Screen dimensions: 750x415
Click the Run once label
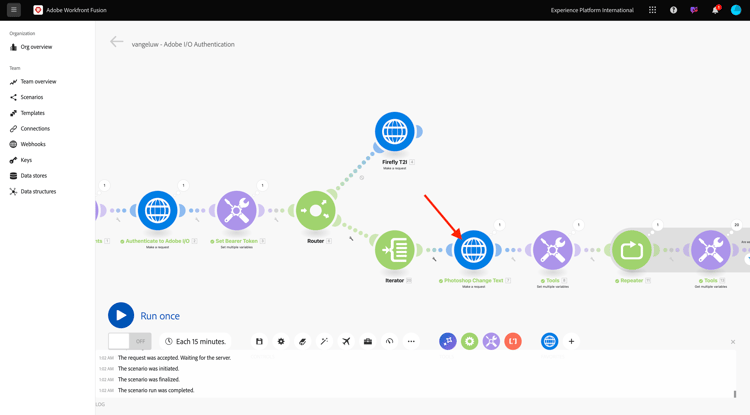[160, 316]
